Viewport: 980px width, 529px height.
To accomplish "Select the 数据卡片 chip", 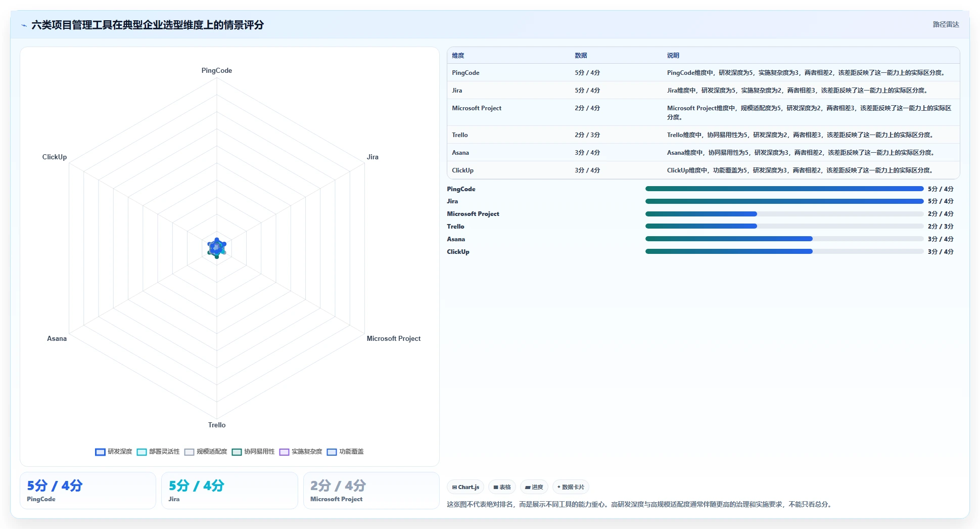I will click(571, 487).
